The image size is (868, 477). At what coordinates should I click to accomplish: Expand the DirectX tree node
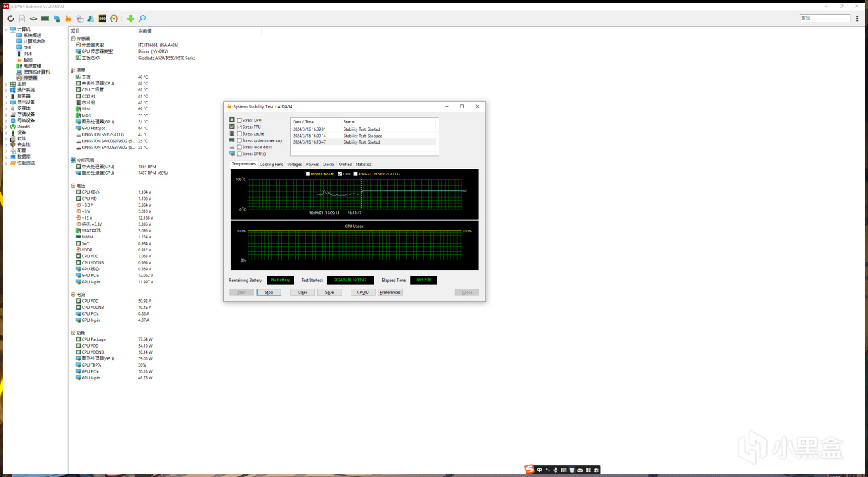pyautogui.click(x=7, y=127)
